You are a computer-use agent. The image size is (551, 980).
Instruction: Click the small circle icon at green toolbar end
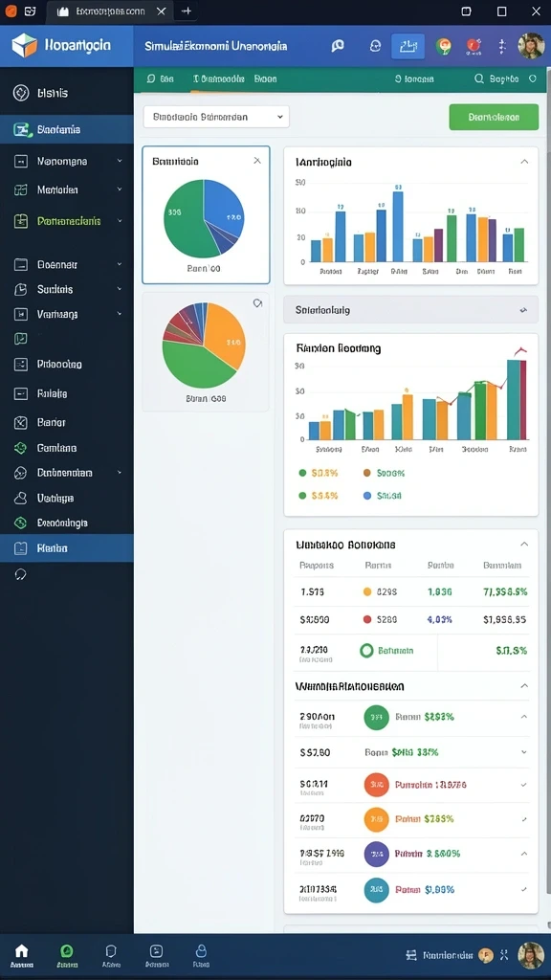533,78
